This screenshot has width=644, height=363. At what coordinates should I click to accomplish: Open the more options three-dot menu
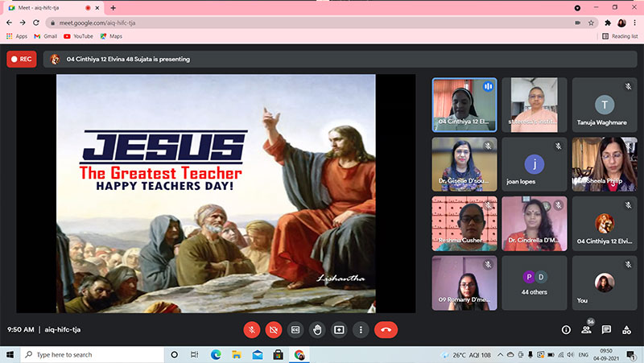(x=361, y=330)
